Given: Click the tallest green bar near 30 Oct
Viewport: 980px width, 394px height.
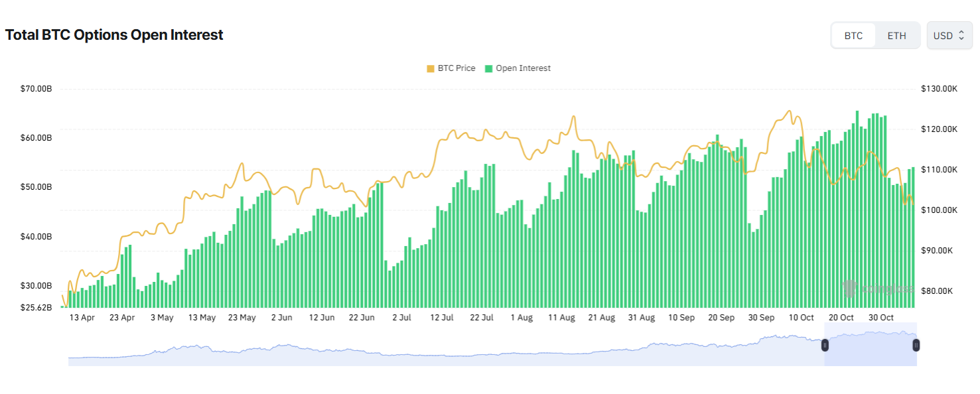Looking at the screenshot, I should (x=857, y=199).
